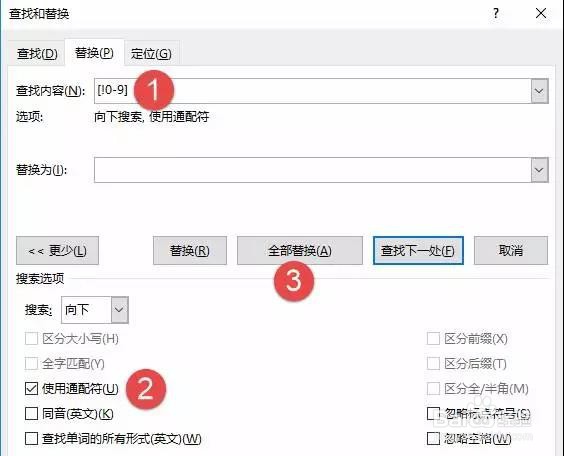Uncheck 使用通配符(U) checkbox
The image size is (564, 456).
tap(31, 388)
